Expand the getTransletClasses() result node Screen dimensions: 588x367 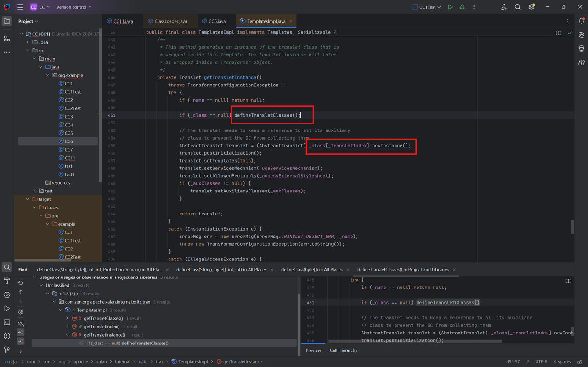[68, 318]
